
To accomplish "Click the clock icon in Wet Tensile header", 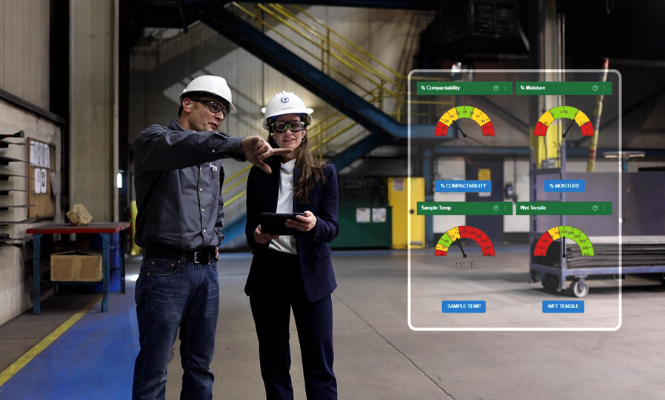I will (x=595, y=208).
